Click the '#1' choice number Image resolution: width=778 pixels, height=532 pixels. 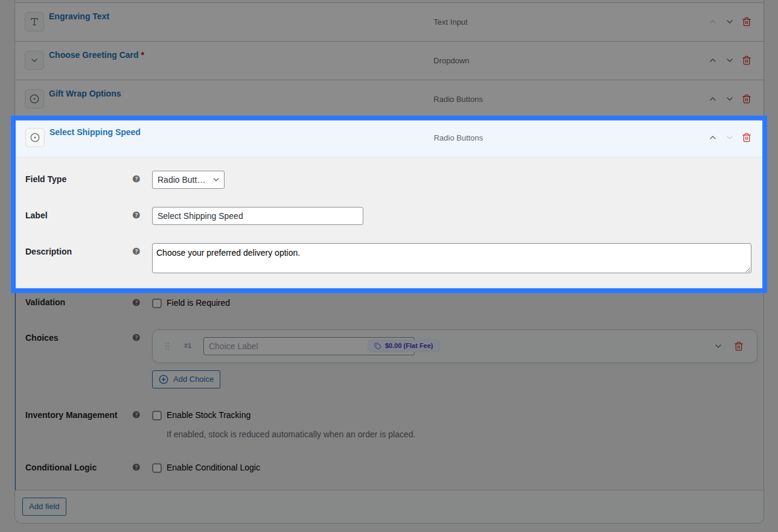click(x=188, y=346)
